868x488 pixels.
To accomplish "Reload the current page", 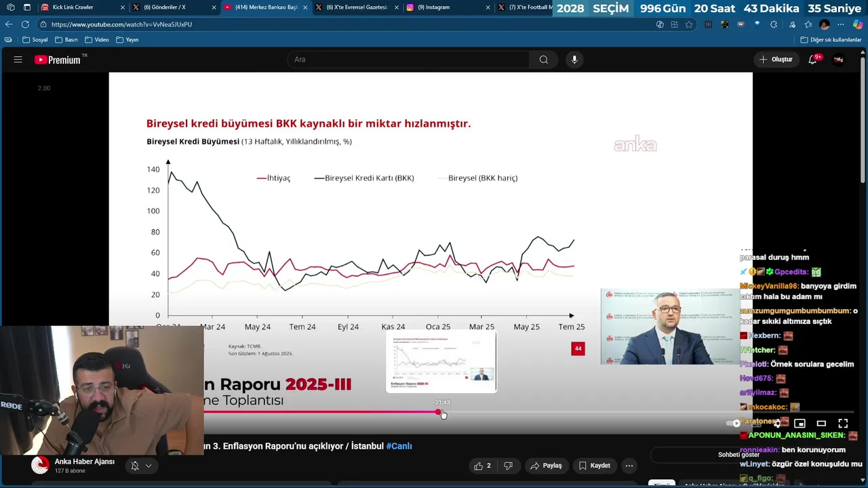I will [x=25, y=24].
